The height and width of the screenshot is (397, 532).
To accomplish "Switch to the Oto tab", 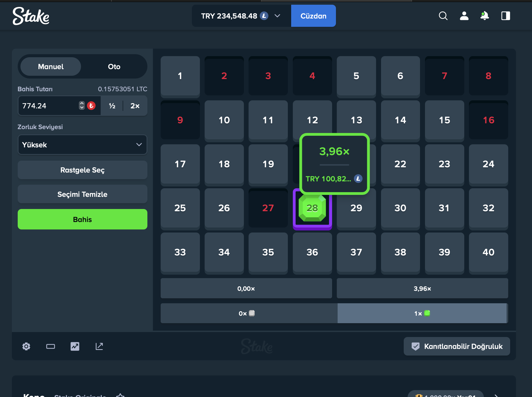I will click(x=114, y=67).
